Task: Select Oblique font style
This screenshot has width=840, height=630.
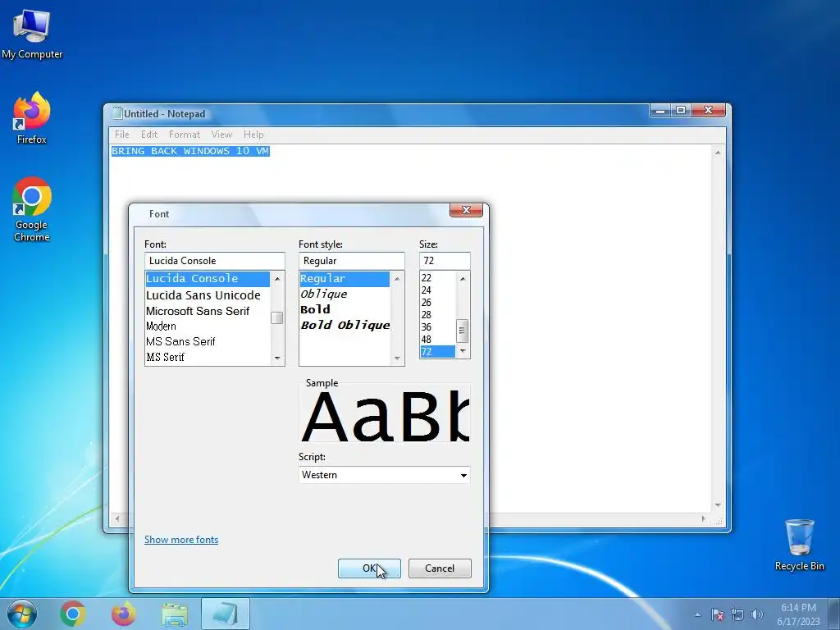Action: pyautogui.click(x=345, y=294)
